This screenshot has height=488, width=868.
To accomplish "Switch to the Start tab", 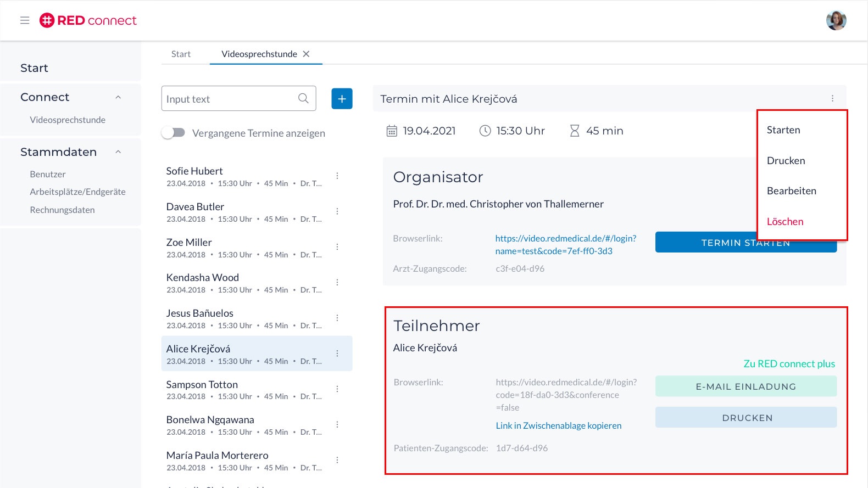I will [181, 54].
